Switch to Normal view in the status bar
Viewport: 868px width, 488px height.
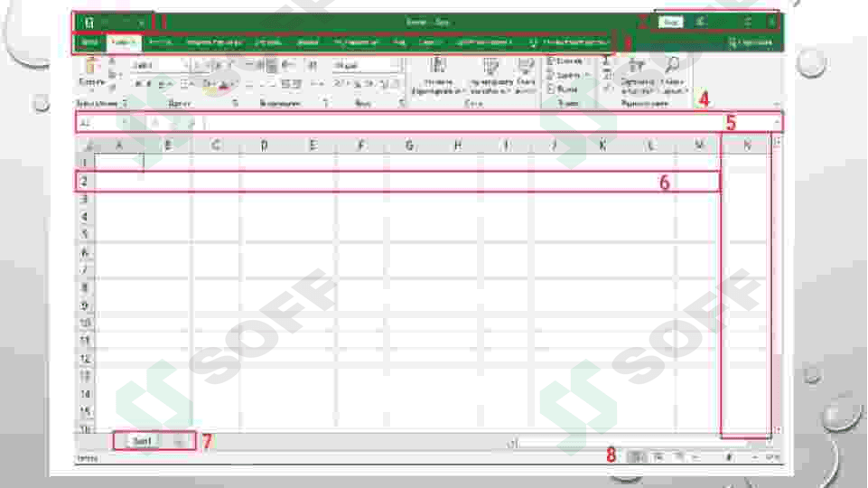click(x=638, y=457)
